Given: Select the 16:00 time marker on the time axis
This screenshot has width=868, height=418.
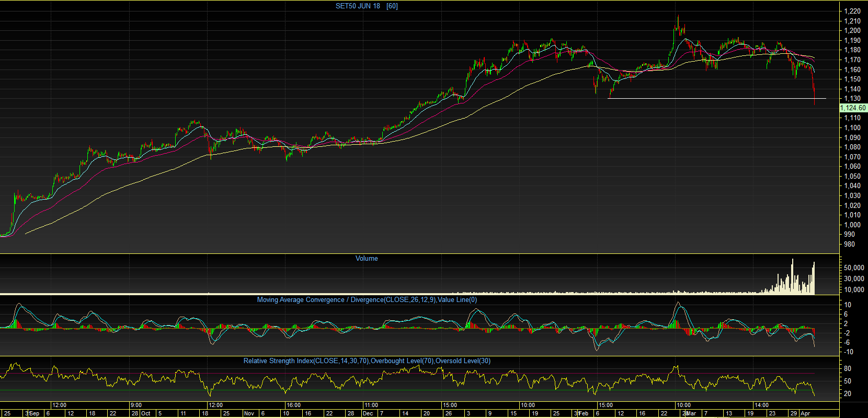Looking at the screenshot, I should [293, 405].
